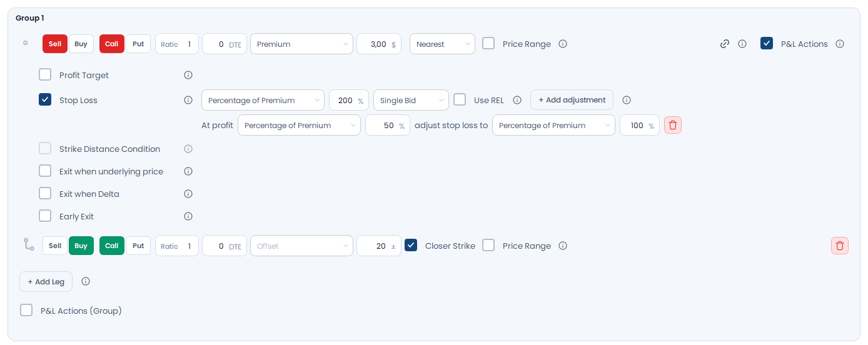This screenshot has height=345, width=868.
Task: Open the Premium strike selection dropdown
Action: pos(301,44)
